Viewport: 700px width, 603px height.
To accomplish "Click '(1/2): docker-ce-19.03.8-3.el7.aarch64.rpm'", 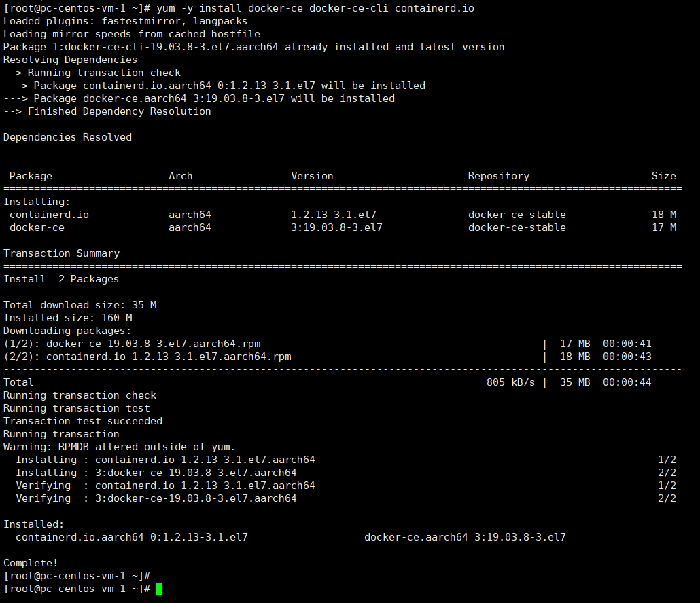I will tap(132, 344).
